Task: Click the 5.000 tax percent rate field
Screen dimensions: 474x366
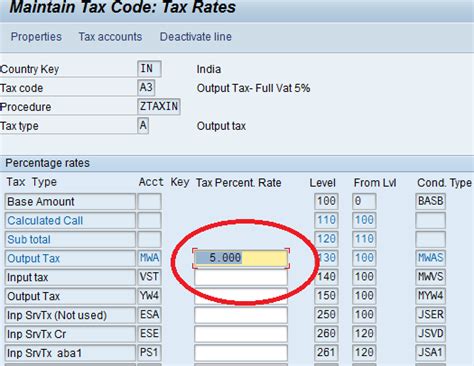Action: (241, 258)
